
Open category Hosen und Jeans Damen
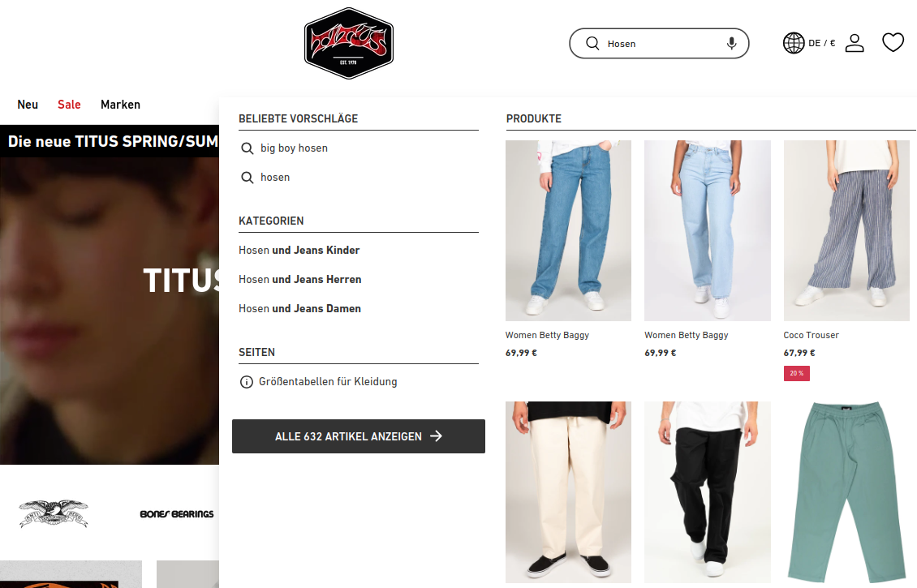point(299,309)
